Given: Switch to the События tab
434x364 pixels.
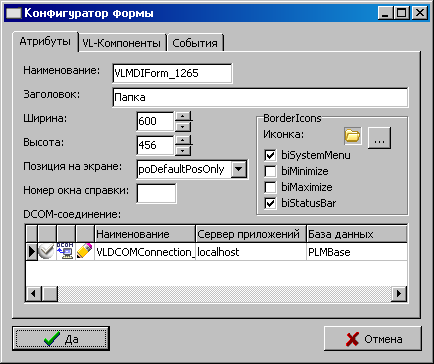Looking at the screenshot, I should pyautogui.click(x=195, y=43).
